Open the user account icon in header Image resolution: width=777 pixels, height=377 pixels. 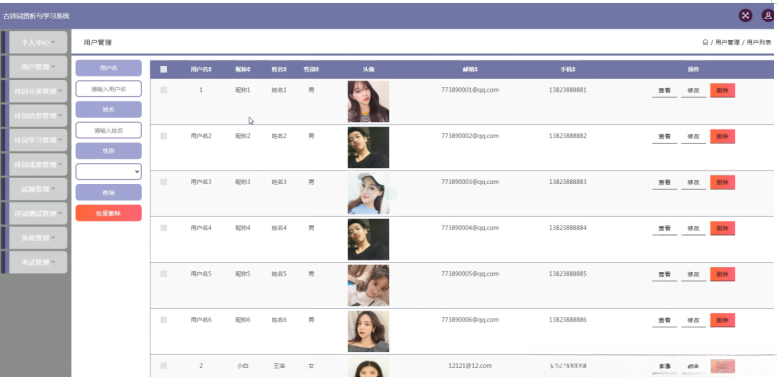click(768, 15)
